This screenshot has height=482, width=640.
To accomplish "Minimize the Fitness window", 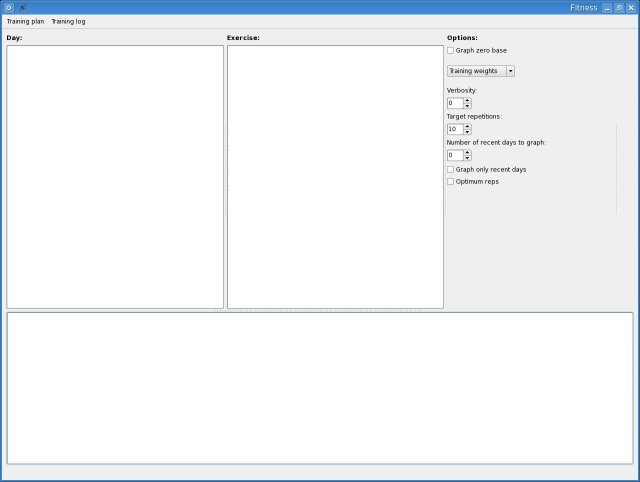I will pos(606,7).
